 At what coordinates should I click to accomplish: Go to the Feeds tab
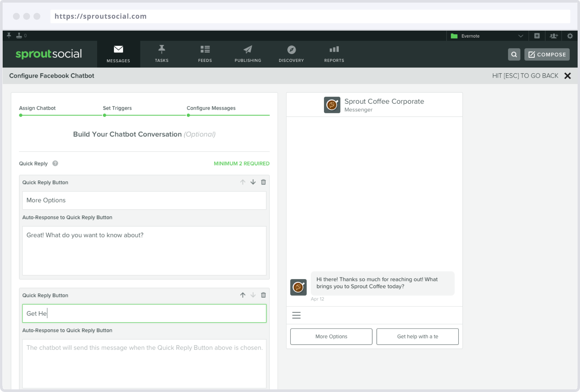205,54
